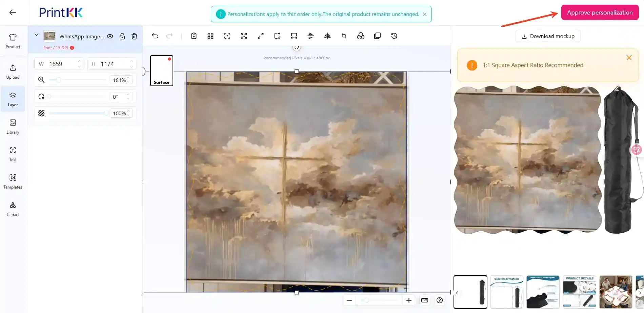
Task: Click the pink translate bubble icon
Action: [636, 150]
